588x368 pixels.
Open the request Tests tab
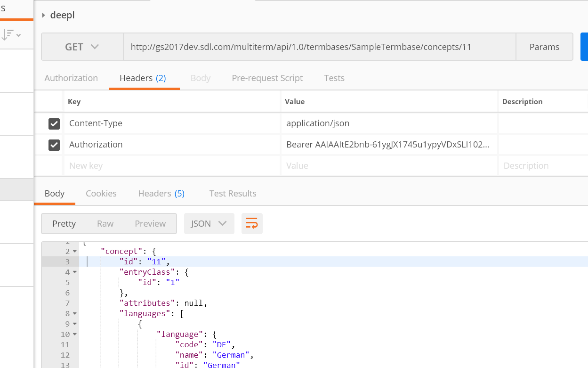[x=334, y=78]
